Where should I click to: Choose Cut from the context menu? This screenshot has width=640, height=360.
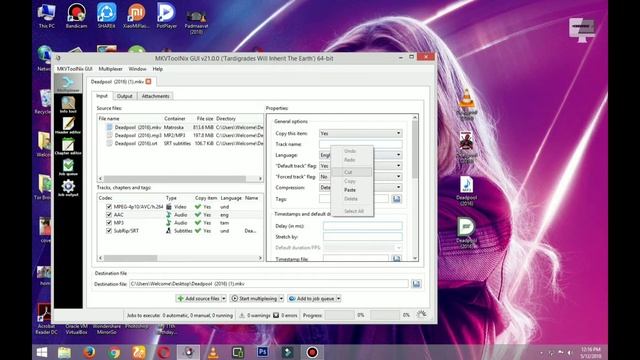[352, 172]
